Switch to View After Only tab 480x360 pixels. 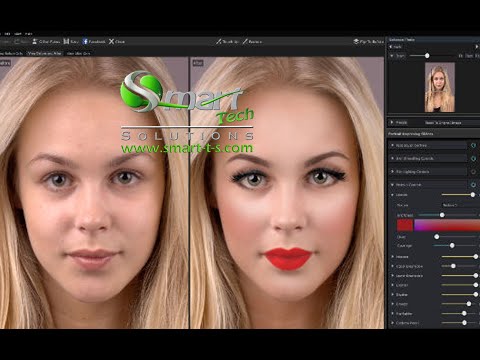click(x=78, y=53)
